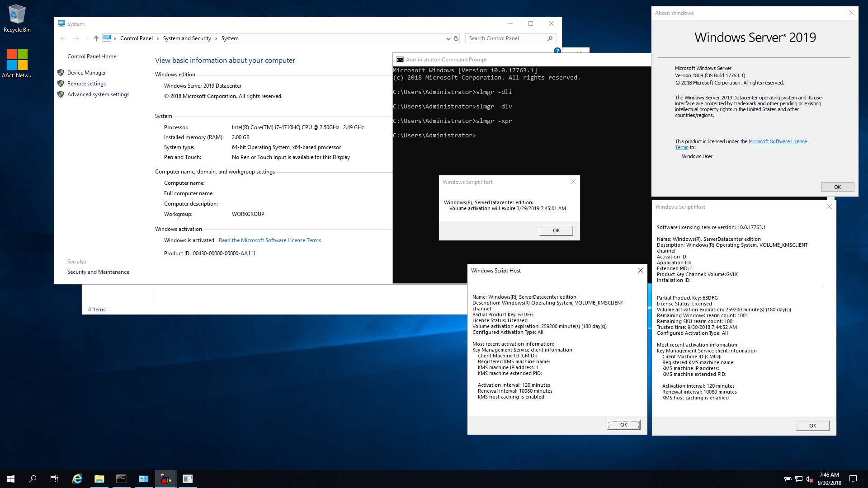Click the 'Windows is activated' text
Image resolution: width=868 pixels, height=488 pixels.
coord(189,240)
